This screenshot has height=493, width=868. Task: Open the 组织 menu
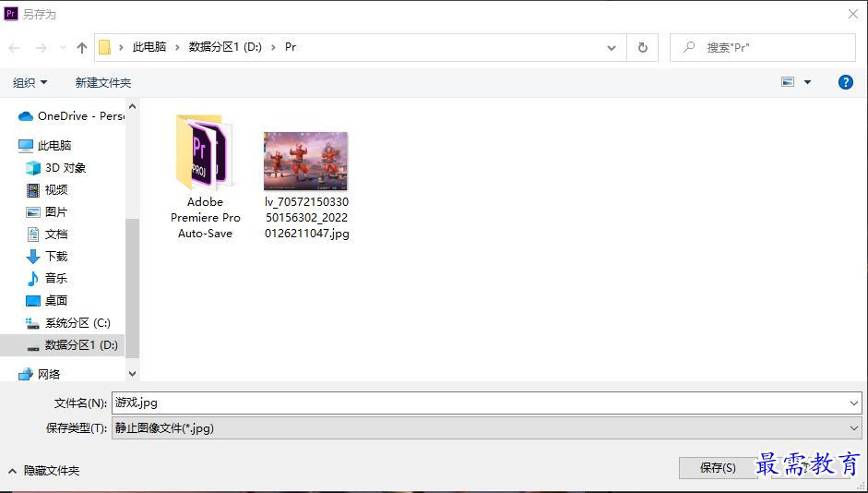[x=30, y=82]
